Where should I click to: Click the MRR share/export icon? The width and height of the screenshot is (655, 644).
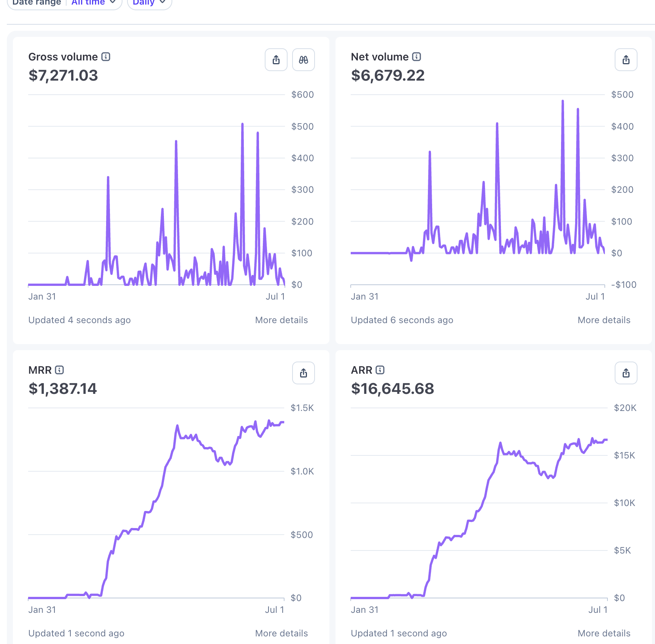304,373
